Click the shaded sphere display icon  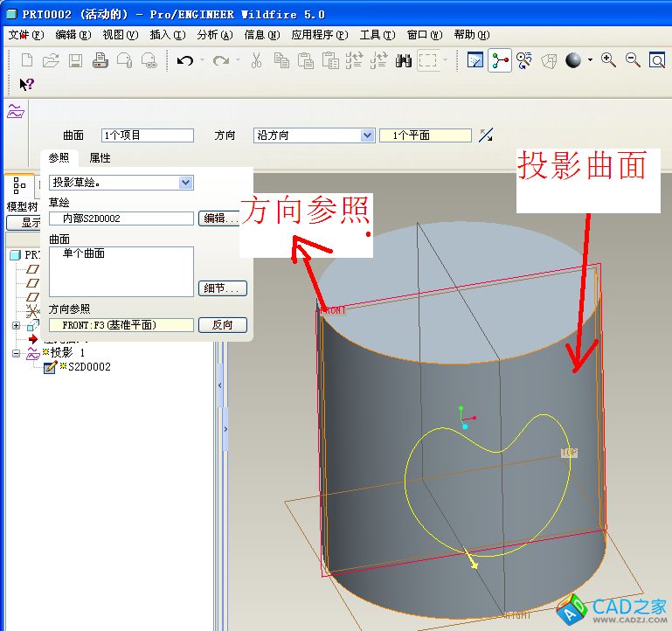[x=573, y=60]
